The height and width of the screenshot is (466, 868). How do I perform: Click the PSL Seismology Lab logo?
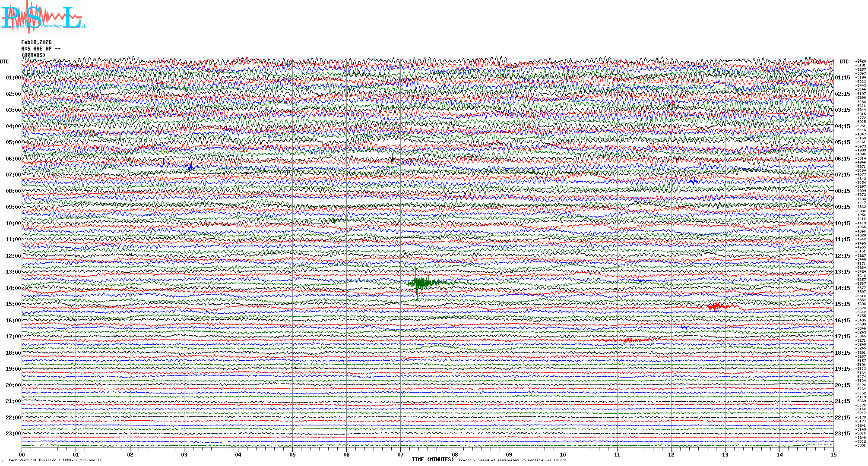42,17
